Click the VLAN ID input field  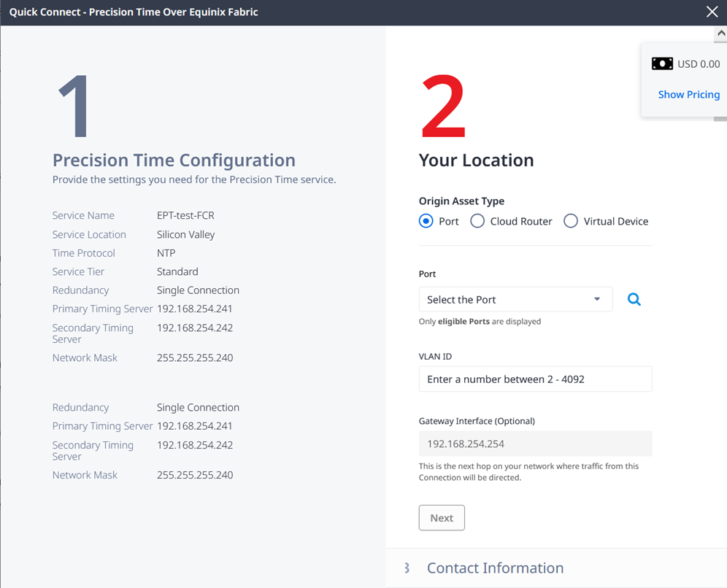(535, 379)
